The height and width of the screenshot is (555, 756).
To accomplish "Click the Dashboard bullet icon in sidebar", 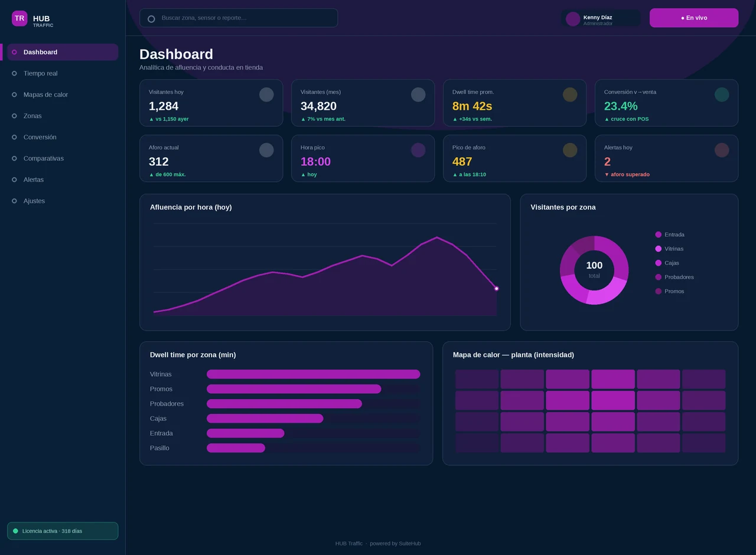I will coord(14,52).
